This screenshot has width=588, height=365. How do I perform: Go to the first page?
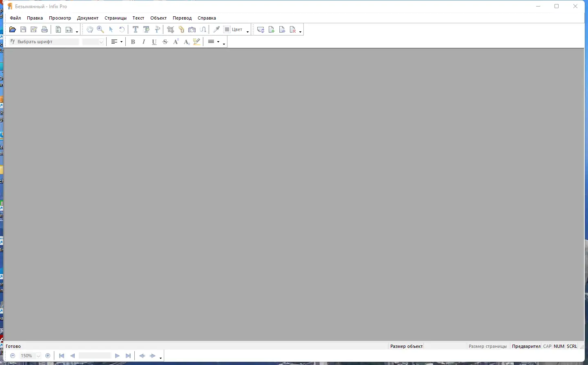[x=62, y=356]
